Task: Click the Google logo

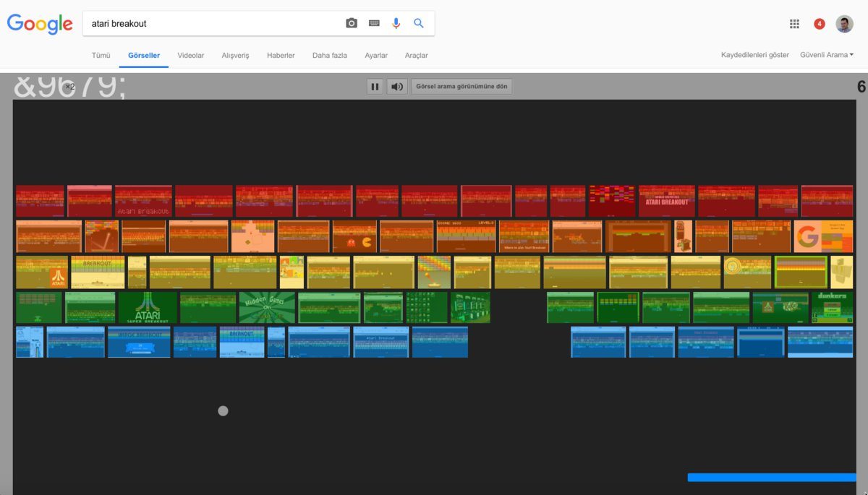Action: 40,24
